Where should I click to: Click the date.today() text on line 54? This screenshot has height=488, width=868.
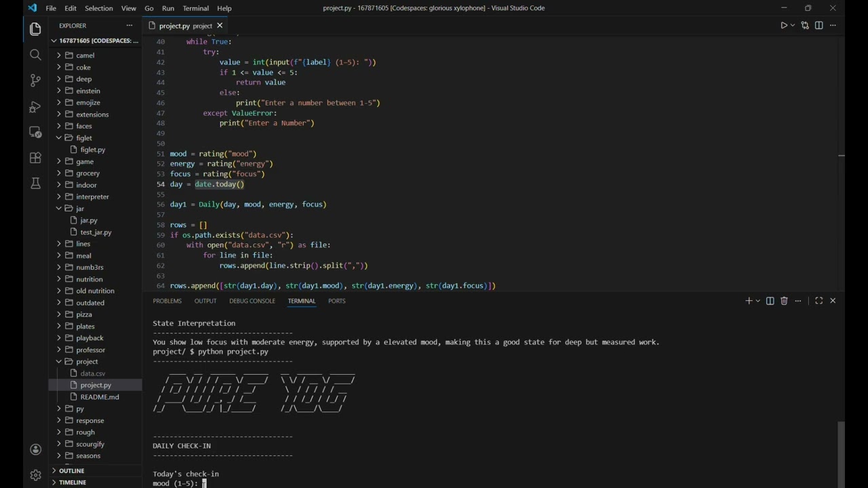tap(219, 184)
